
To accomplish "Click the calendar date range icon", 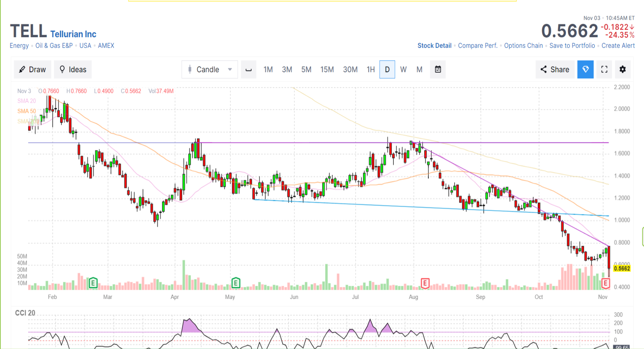I will (x=438, y=69).
